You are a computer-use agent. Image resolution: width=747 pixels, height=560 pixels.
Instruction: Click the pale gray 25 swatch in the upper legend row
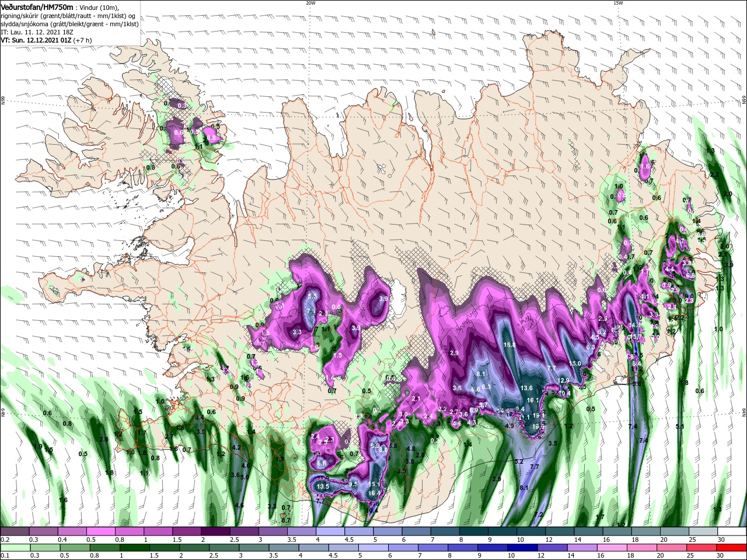[704, 531]
